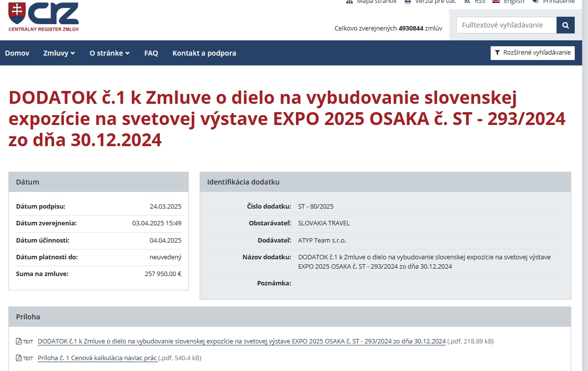Open the Mapa stránok link

coord(377,2)
